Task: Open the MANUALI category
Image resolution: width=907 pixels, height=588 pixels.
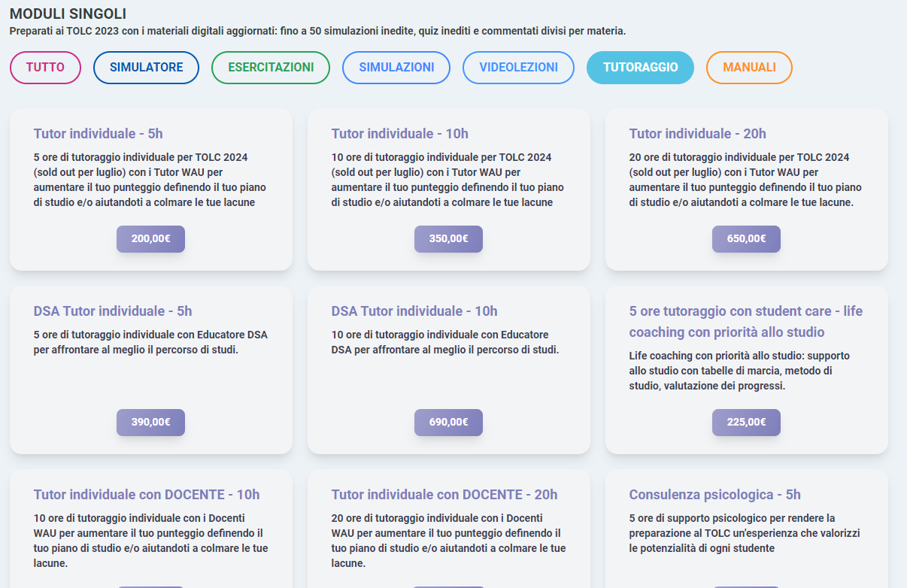Action: pos(749,67)
